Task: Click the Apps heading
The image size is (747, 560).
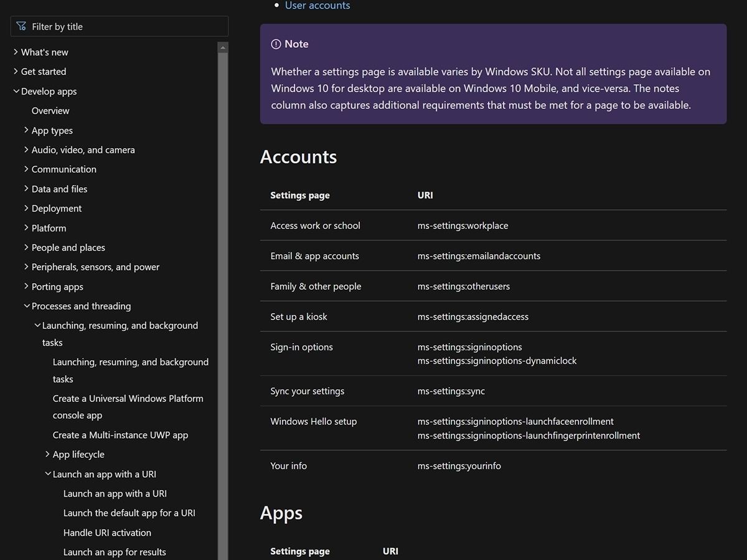Action: 281,513
